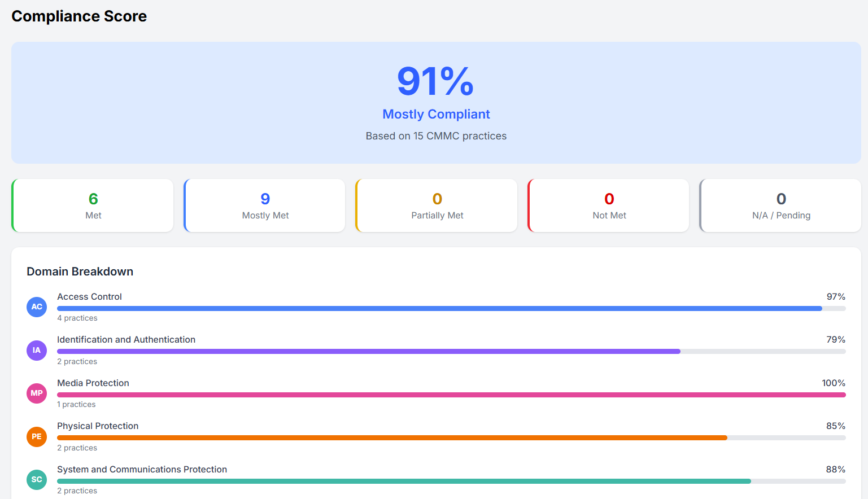Click the Domain Breakdown heading
The image size is (868, 499).
click(x=80, y=272)
